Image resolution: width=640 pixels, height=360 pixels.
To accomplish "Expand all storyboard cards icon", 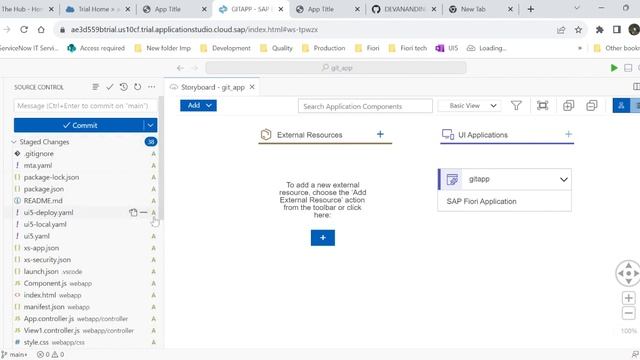I will (x=568, y=106).
